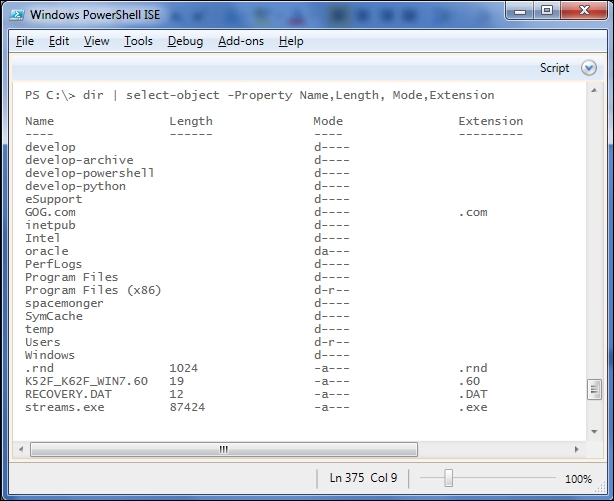Click the Script label

(554, 68)
